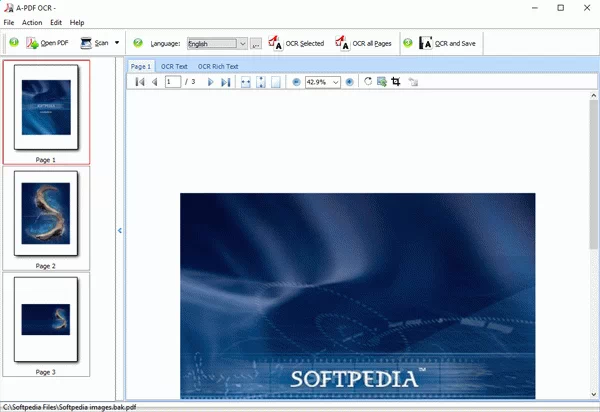This screenshot has width=600, height=412.
Task: Run OCR Selected
Action: click(296, 43)
